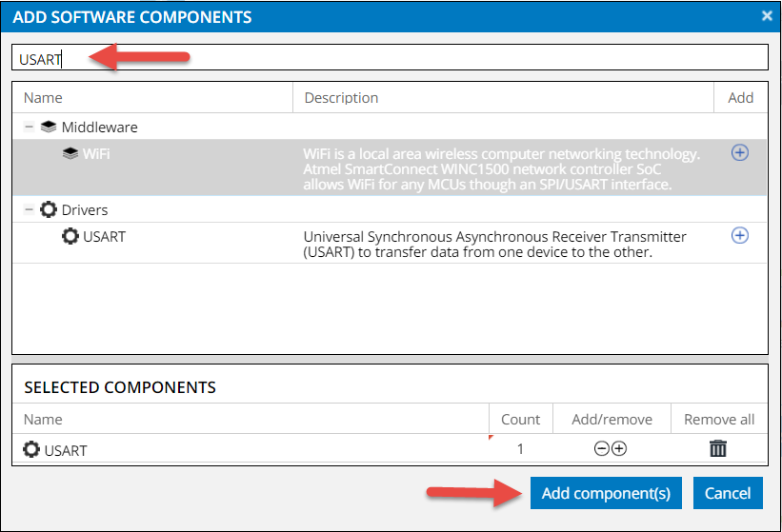Image resolution: width=782 pixels, height=532 pixels.
Task: Click the Remove all trash icon for USART
Action: [718, 448]
